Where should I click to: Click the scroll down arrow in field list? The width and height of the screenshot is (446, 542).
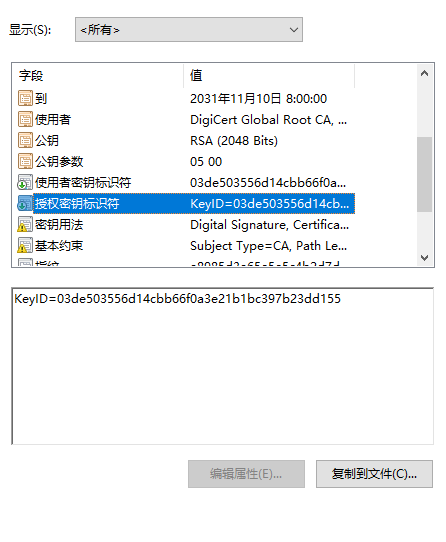tap(425, 258)
